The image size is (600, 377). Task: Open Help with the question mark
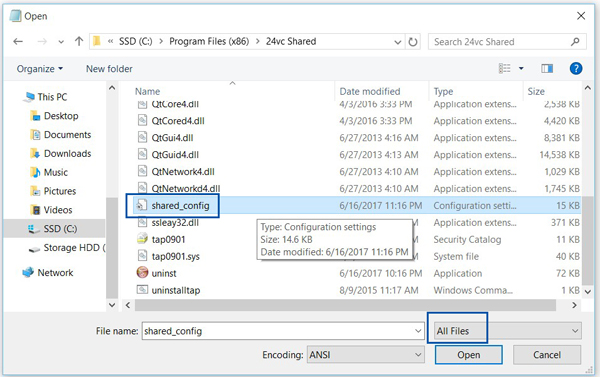(576, 69)
